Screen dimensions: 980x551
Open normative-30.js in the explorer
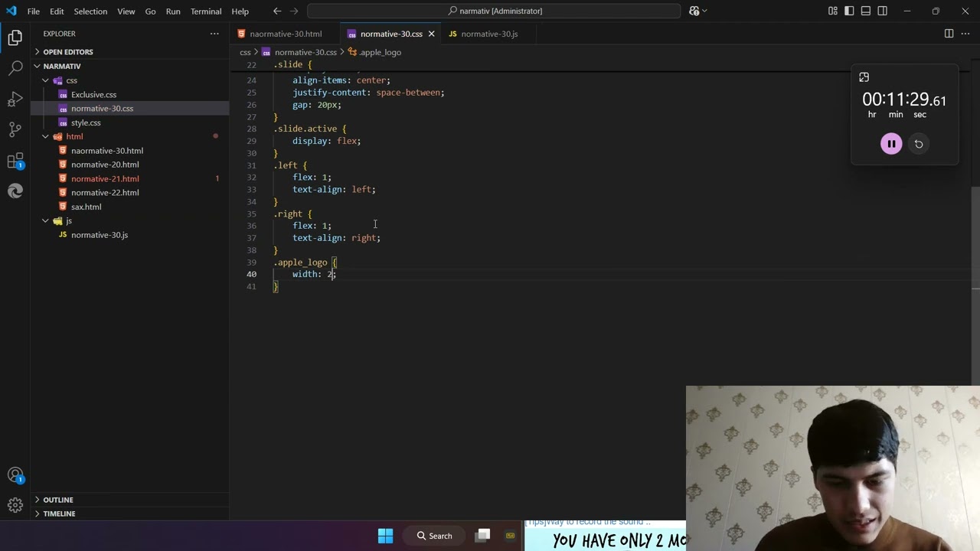[x=100, y=235]
